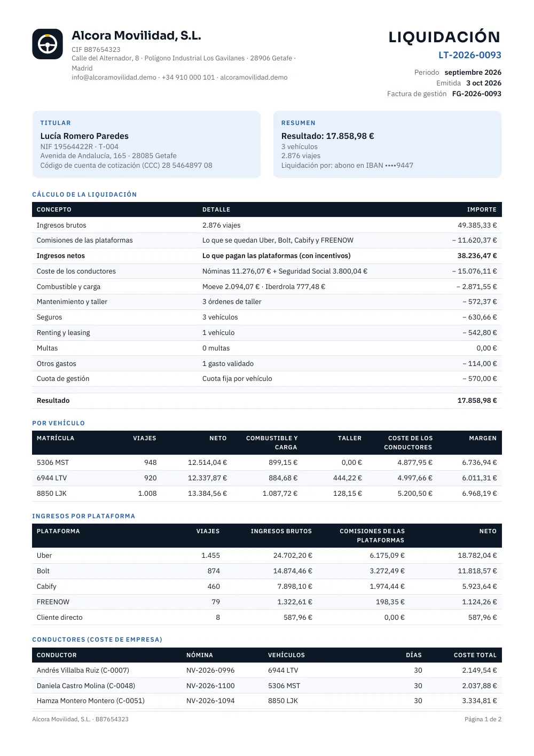Click FREENOW commission "198,35 €"
This screenshot has width=534, height=756.
390,602
